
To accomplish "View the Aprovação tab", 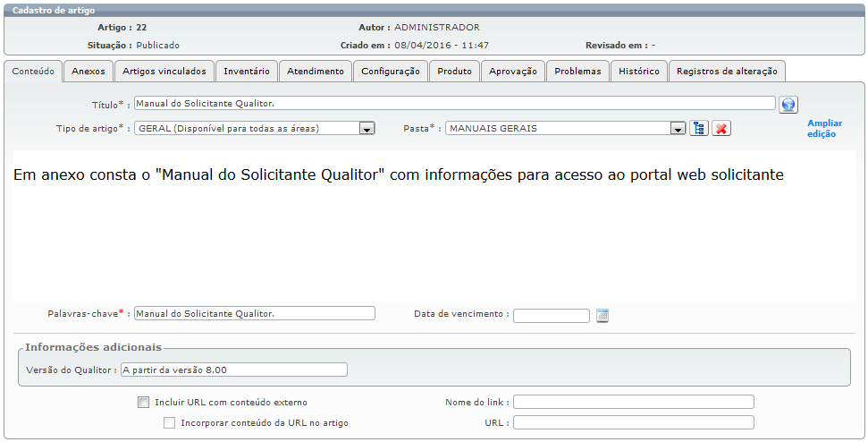I will [x=513, y=71].
